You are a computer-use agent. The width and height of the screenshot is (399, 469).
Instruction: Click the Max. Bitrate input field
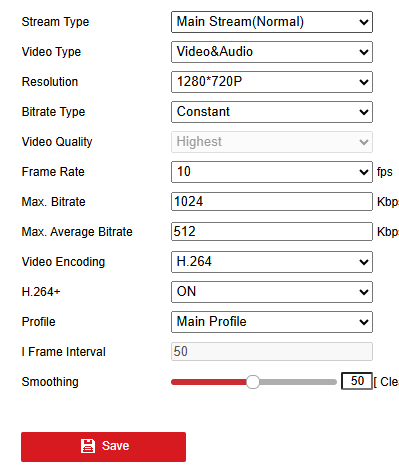click(x=272, y=201)
